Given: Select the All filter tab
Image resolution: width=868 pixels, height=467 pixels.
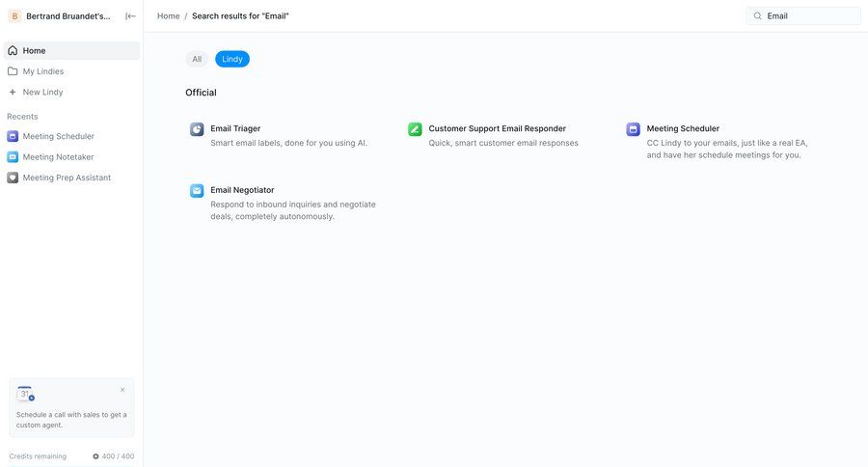Looking at the screenshot, I should coord(197,59).
